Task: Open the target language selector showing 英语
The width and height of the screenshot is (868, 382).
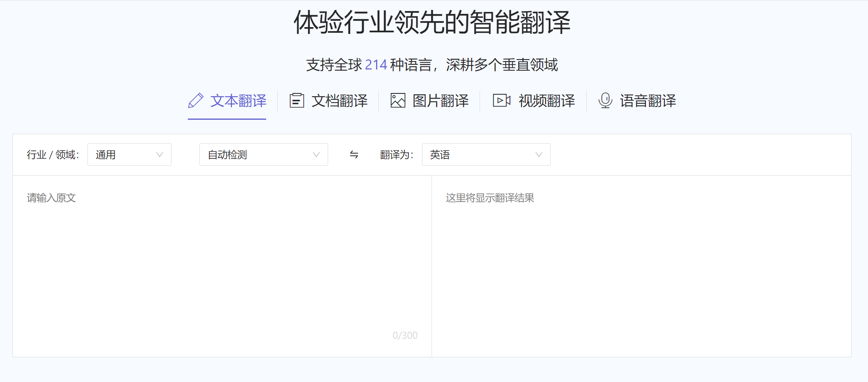Action: coord(486,154)
